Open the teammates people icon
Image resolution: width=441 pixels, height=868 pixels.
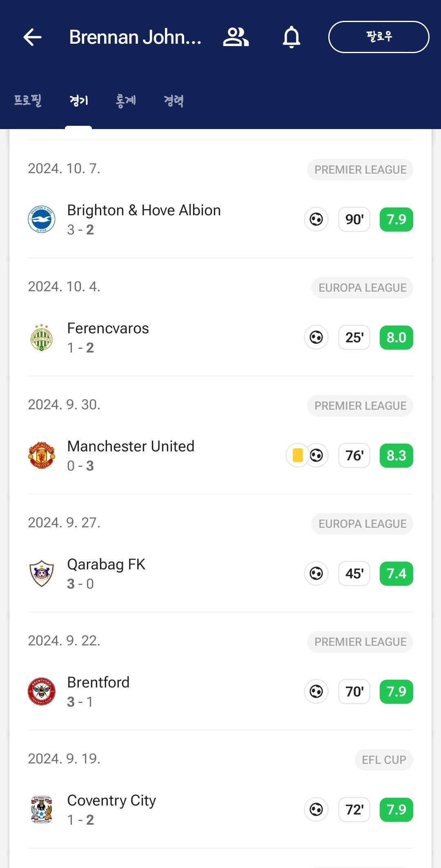(236, 37)
